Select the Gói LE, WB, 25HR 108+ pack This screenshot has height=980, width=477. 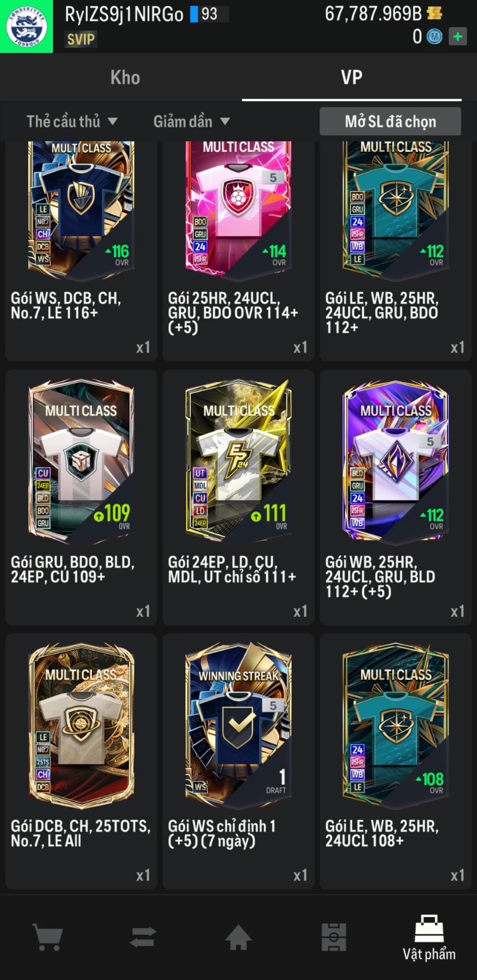tap(396, 761)
